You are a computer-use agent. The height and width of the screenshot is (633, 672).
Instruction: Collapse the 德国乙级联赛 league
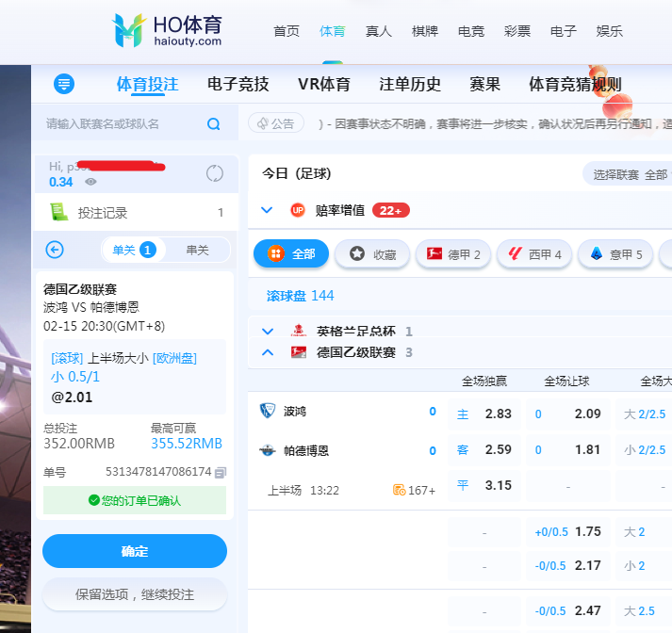point(268,352)
